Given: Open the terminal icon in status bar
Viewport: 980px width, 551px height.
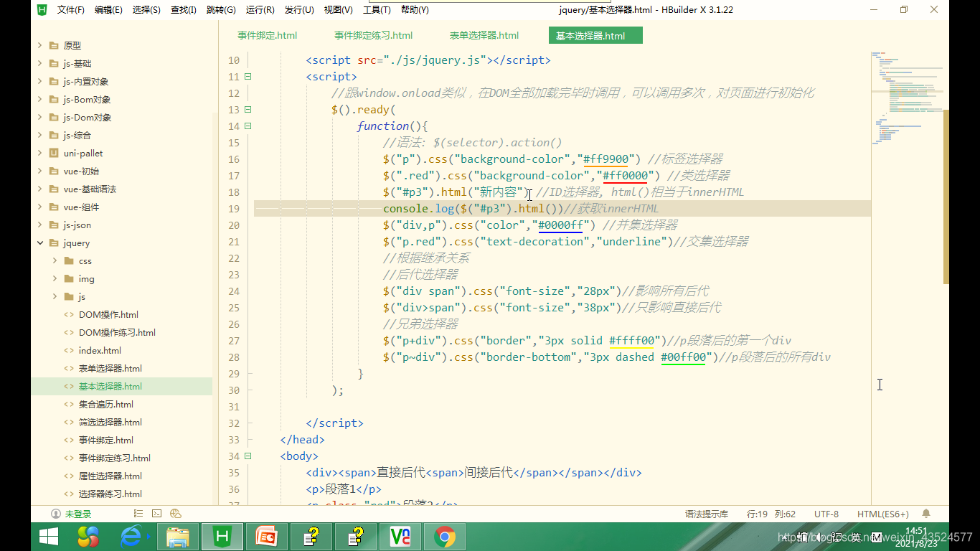Looking at the screenshot, I should pos(157,514).
